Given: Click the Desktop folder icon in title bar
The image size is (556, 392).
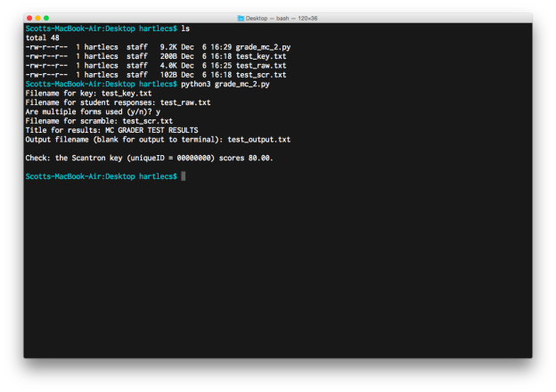Looking at the screenshot, I should (241, 18).
